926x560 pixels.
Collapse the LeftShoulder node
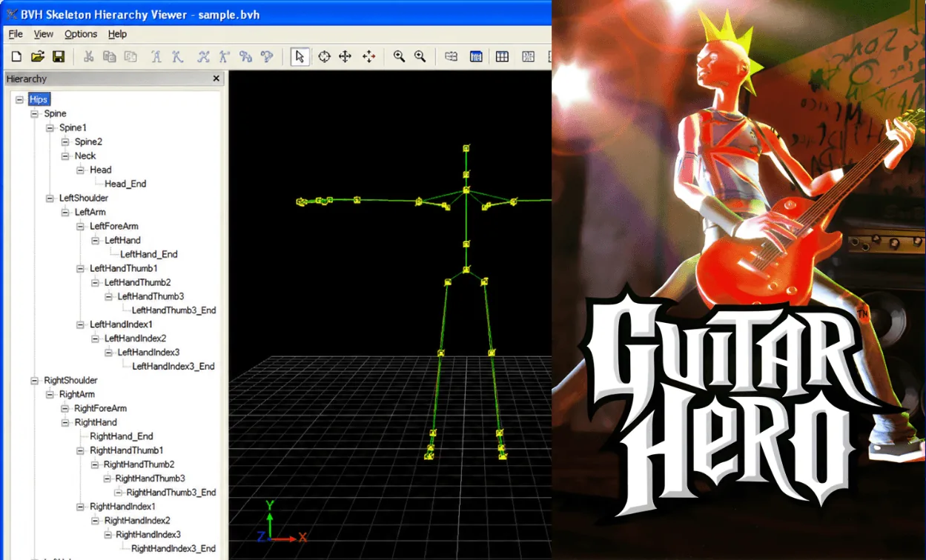tap(50, 199)
